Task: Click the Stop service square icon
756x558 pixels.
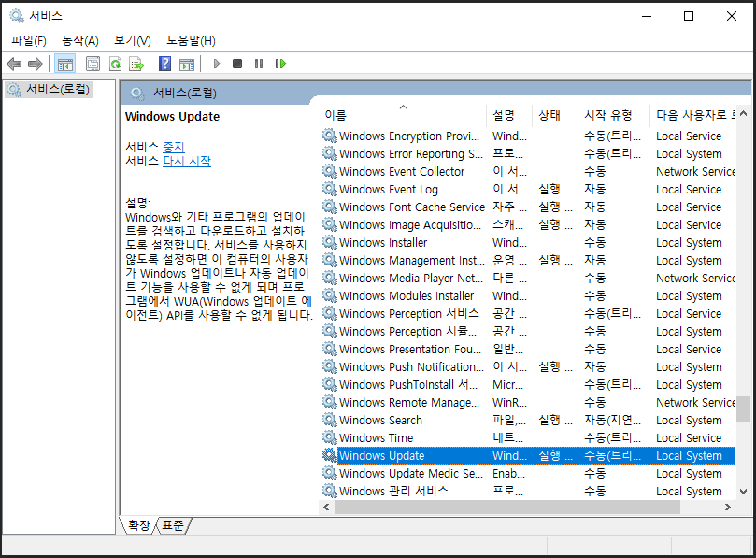Action: coord(237,64)
